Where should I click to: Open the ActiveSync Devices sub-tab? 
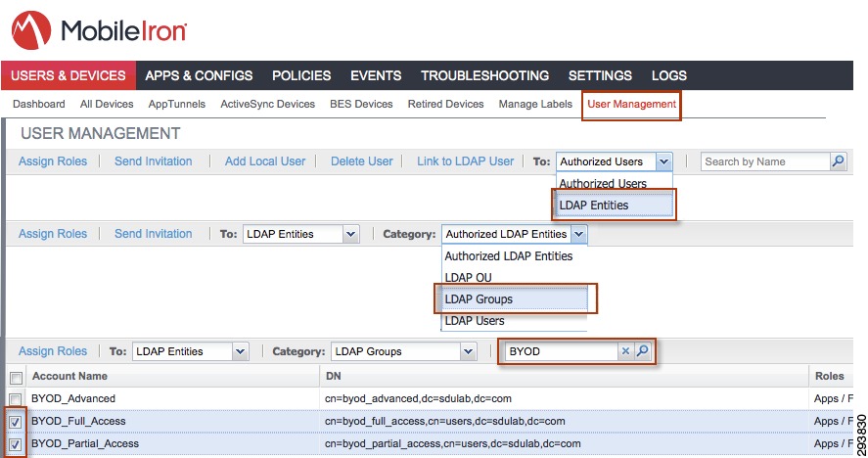pos(267,104)
